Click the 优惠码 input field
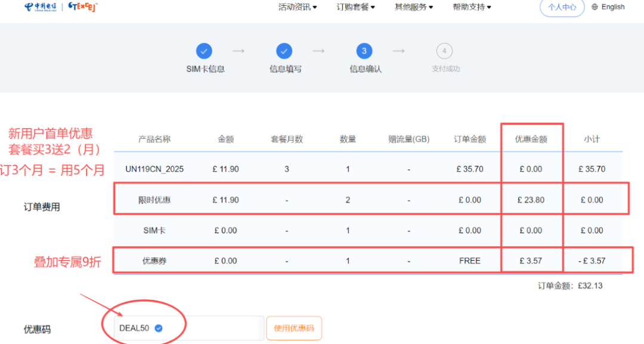 tap(209, 328)
